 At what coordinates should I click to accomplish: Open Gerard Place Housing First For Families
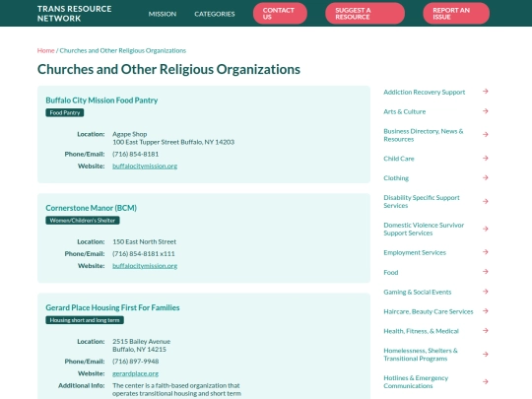coord(112,307)
